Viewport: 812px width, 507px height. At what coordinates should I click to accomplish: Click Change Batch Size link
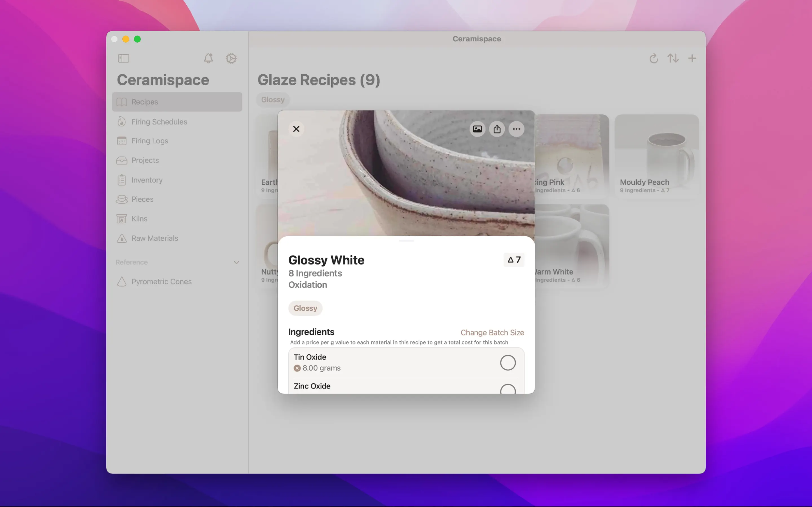tap(492, 333)
